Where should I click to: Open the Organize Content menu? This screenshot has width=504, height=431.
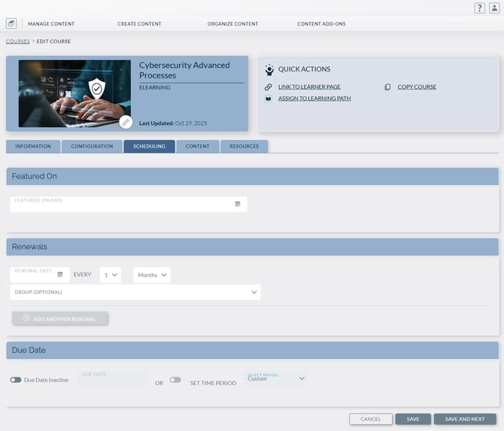pos(232,24)
